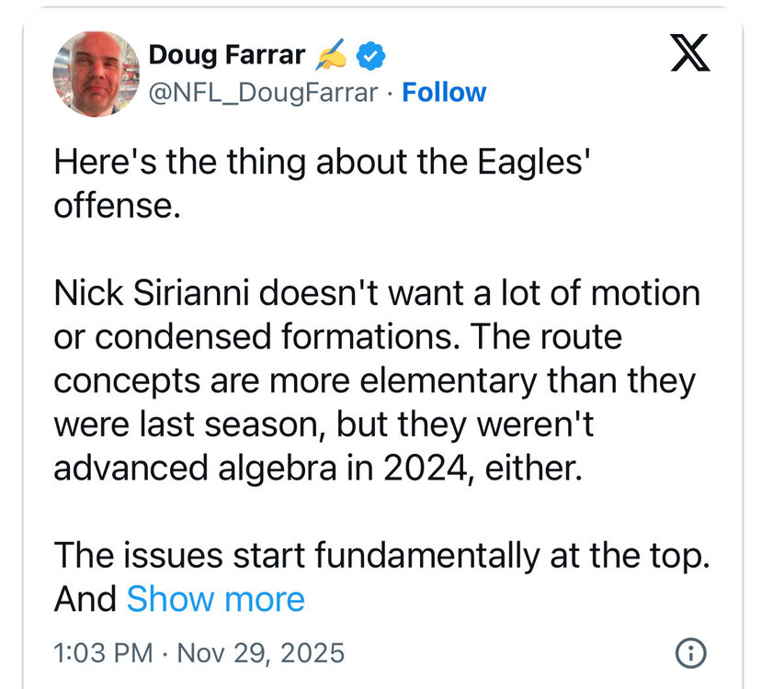Viewport: 784px width, 689px height.
Task: Open the 1:03 PM timestamp link
Action: pyautogui.click(x=102, y=653)
